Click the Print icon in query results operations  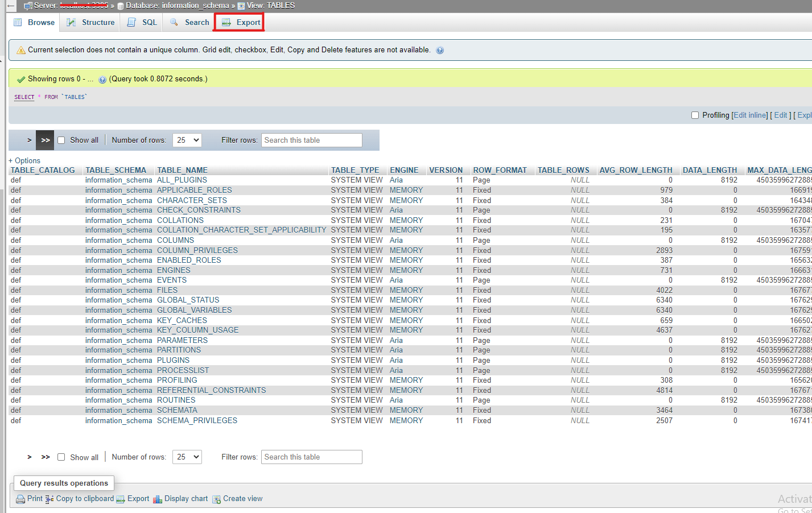(20, 499)
